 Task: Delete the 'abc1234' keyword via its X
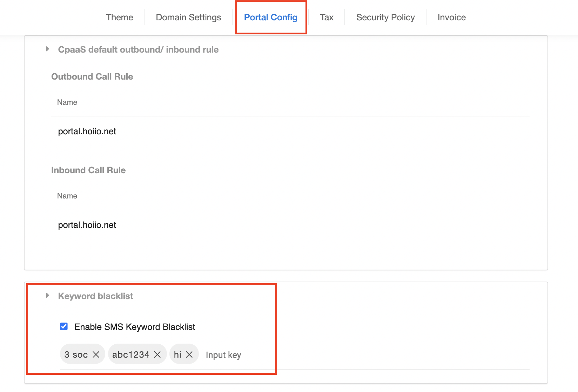pos(157,354)
